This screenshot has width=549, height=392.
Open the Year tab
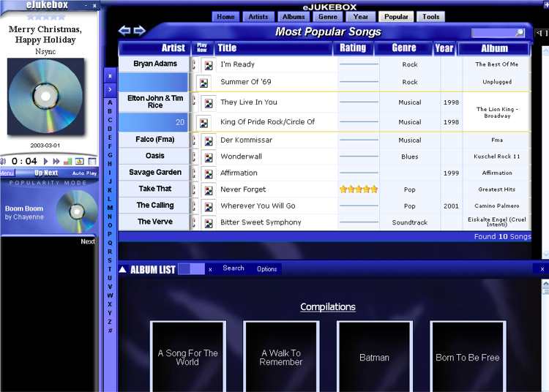pos(361,17)
